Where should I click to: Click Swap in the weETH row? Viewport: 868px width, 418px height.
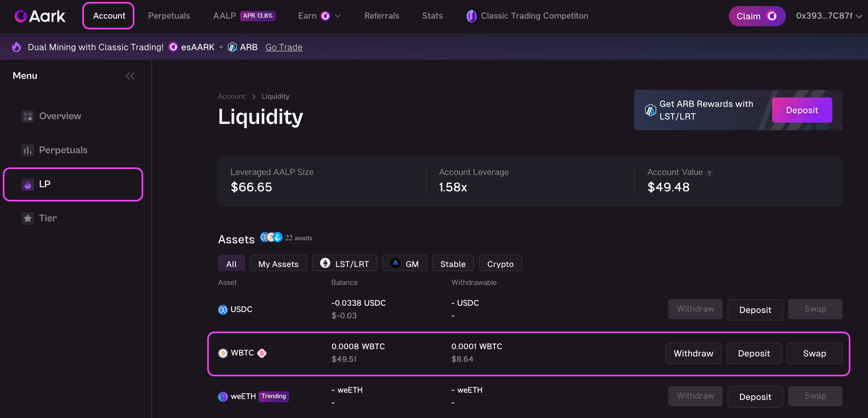(x=815, y=396)
